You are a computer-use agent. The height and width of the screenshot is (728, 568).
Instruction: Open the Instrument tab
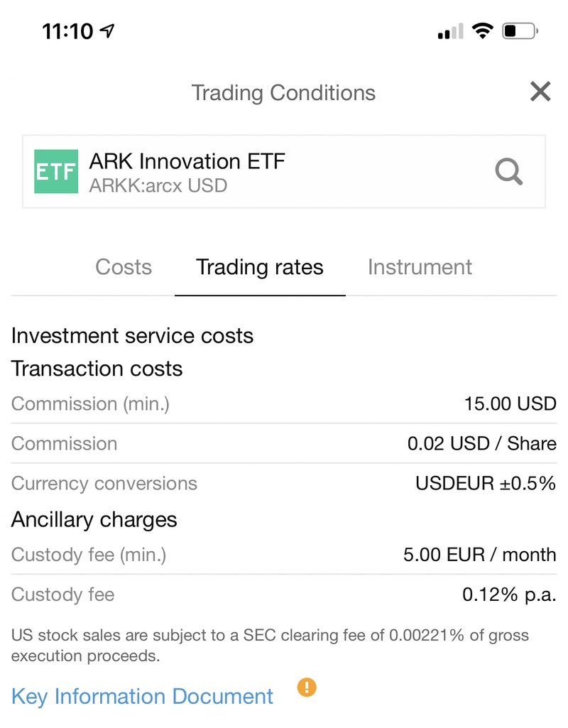420,267
